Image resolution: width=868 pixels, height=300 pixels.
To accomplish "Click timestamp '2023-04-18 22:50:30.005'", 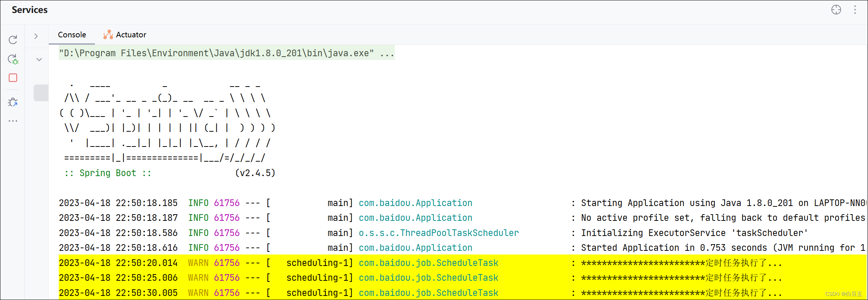I will click(x=118, y=293).
